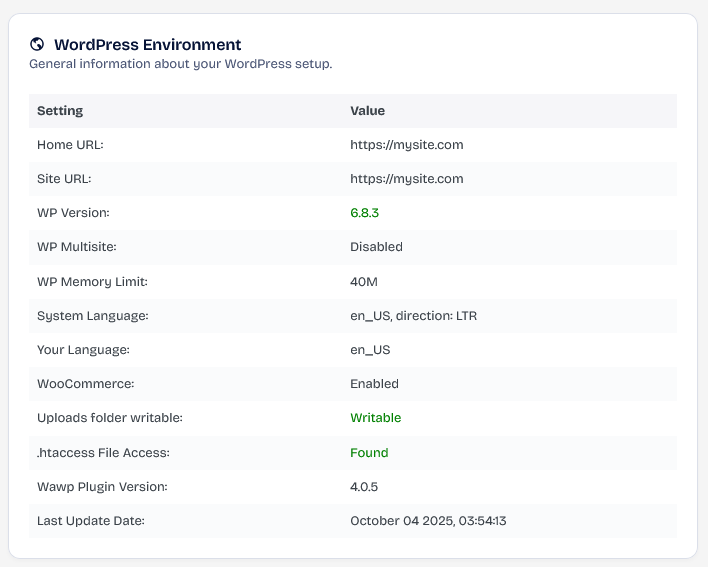Screen dimensions: 708x567
Task: Open the Home URL https://mysite.com value
Action: [406, 145]
